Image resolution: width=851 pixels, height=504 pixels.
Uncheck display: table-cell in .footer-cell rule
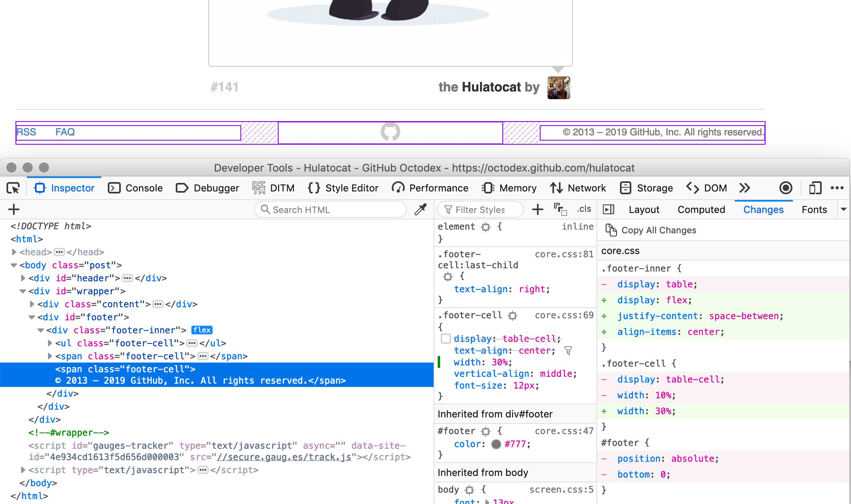tap(446, 338)
